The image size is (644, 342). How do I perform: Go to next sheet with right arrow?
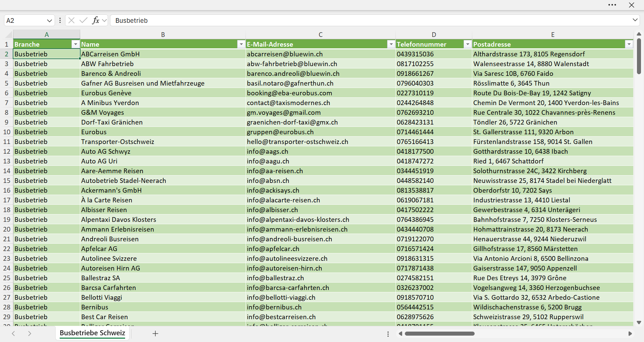[x=30, y=334]
